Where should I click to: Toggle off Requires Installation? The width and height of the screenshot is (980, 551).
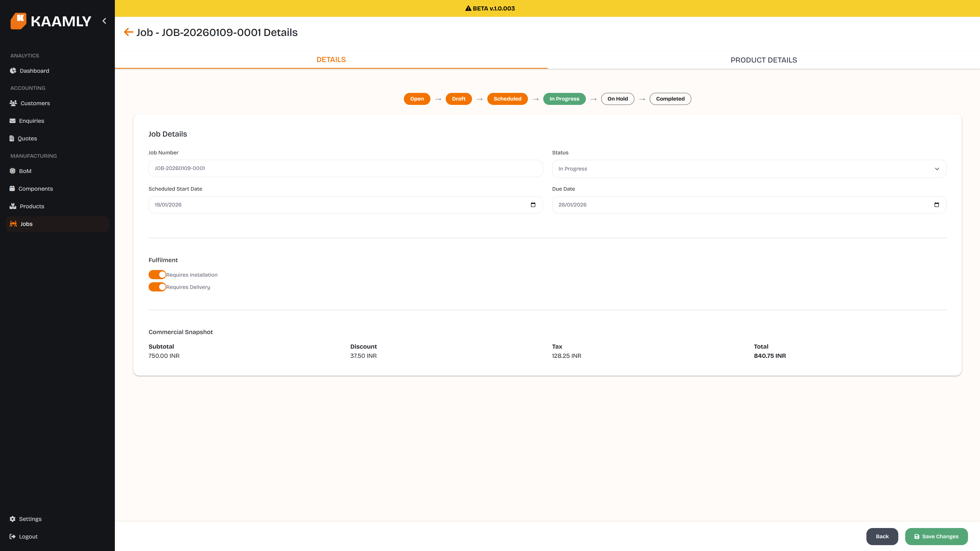(x=157, y=274)
